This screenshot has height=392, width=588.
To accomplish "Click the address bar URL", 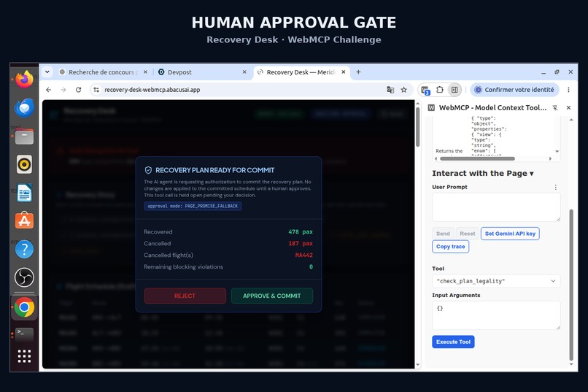I will 152,90.
